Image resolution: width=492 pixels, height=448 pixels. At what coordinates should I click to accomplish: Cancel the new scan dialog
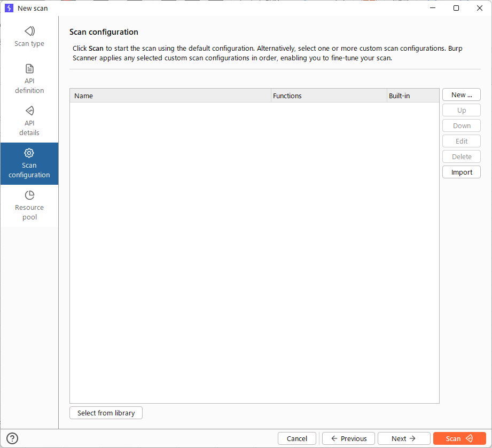[x=297, y=438]
